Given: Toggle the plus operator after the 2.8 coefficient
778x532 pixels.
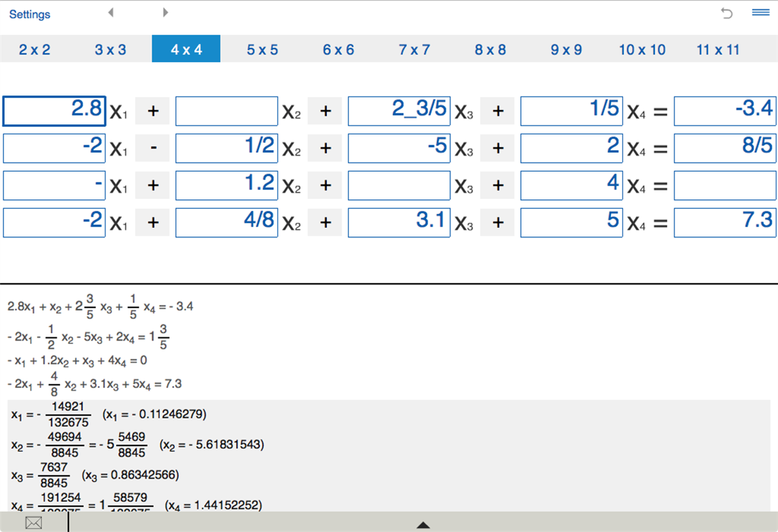Looking at the screenshot, I should click(152, 111).
